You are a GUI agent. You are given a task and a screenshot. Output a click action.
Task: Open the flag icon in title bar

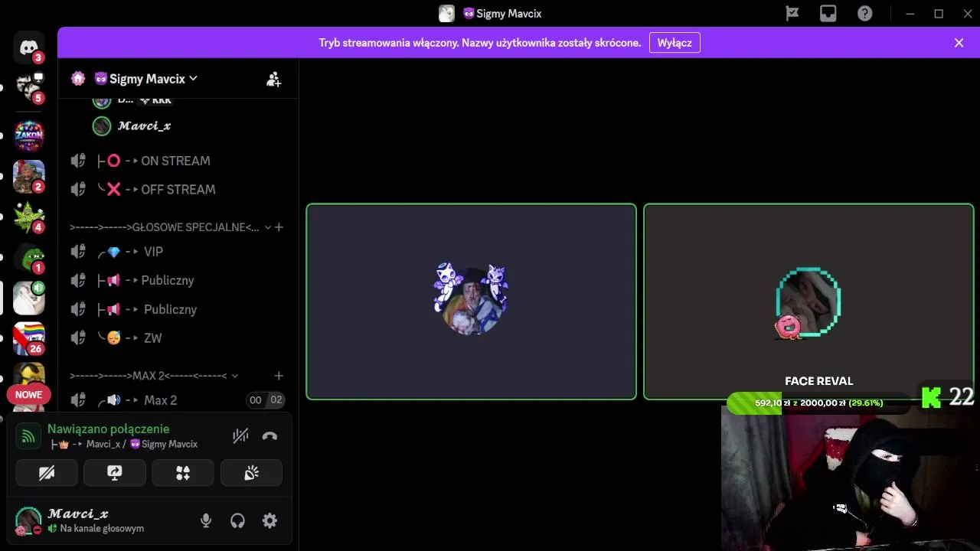pyautogui.click(x=792, y=13)
